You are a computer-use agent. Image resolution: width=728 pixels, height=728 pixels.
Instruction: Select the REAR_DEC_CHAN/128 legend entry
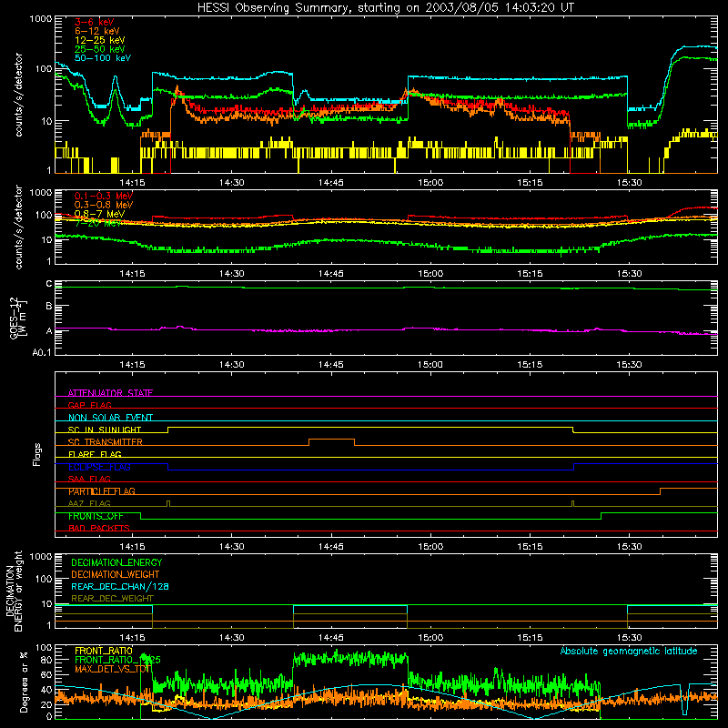[120, 586]
